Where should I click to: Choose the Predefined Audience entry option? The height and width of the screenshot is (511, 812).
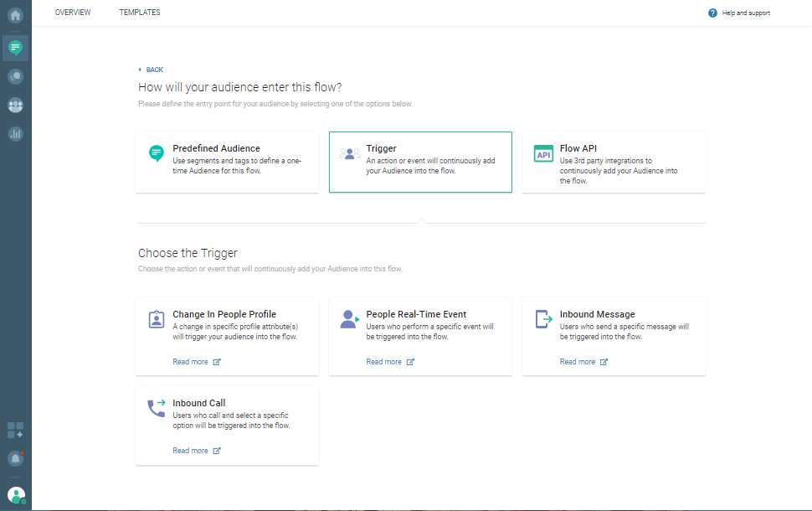coord(227,162)
